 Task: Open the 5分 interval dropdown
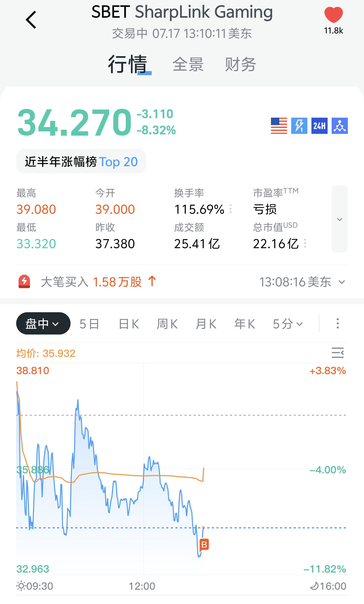coord(288,324)
